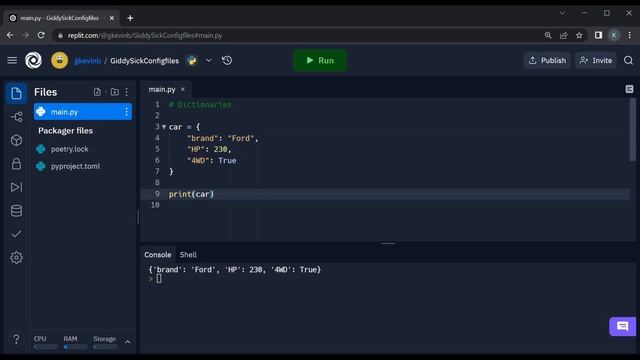The height and width of the screenshot is (360, 640).
Task: Toggle the editor layout panel icon
Action: (629, 89)
